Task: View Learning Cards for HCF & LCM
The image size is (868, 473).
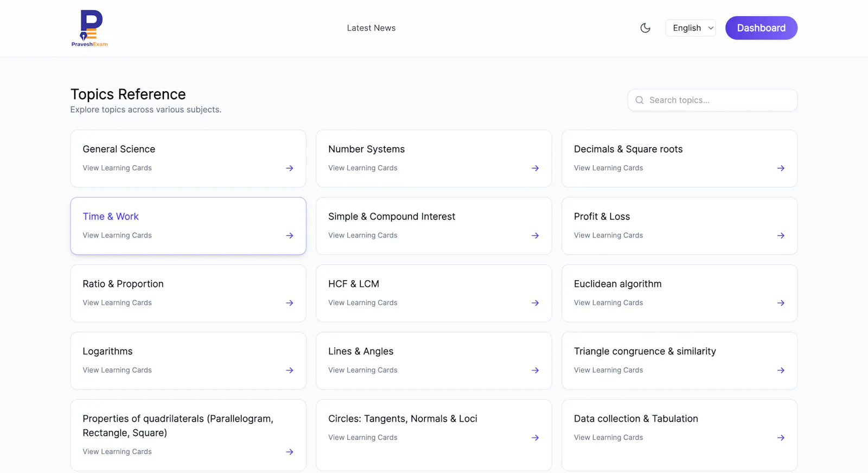Action: tap(363, 303)
